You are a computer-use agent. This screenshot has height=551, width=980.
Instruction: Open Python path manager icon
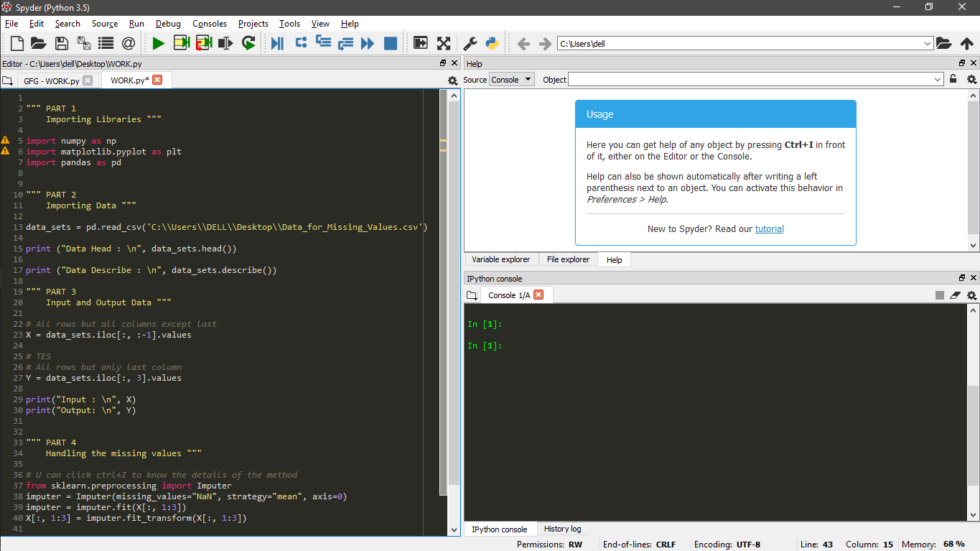(492, 43)
